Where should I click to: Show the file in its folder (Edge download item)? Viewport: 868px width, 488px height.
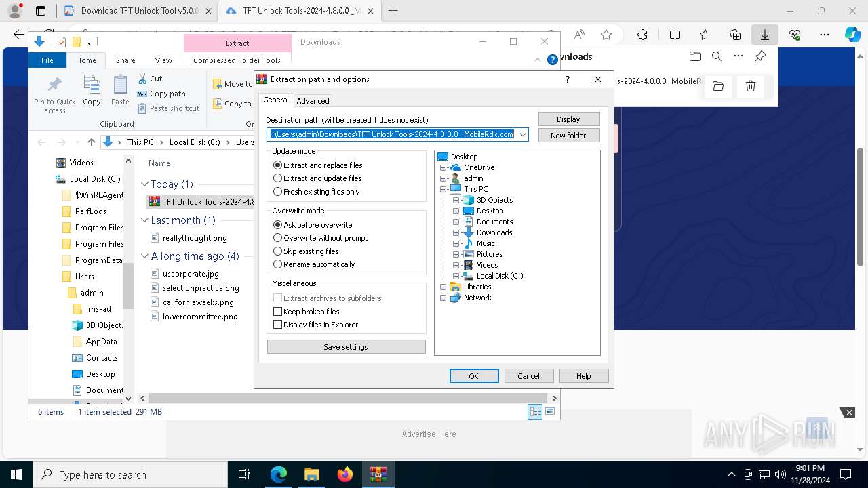(x=718, y=86)
